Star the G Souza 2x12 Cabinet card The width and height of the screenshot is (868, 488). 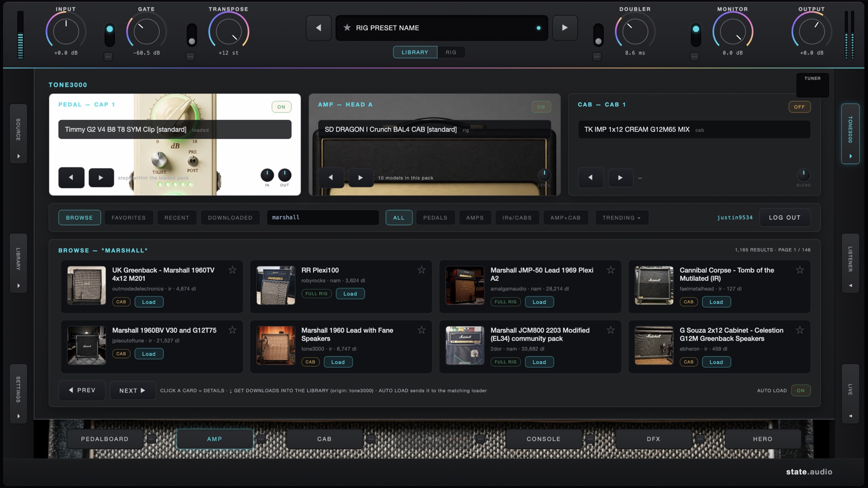tap(800, 330)
